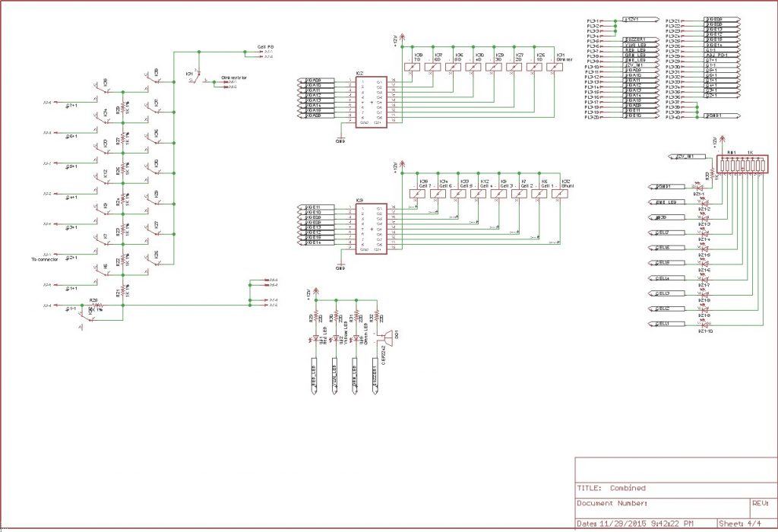Screen dimensions: 778x532
Task: Select the +12V supply symbol above IC2
Action: point(403,38)
